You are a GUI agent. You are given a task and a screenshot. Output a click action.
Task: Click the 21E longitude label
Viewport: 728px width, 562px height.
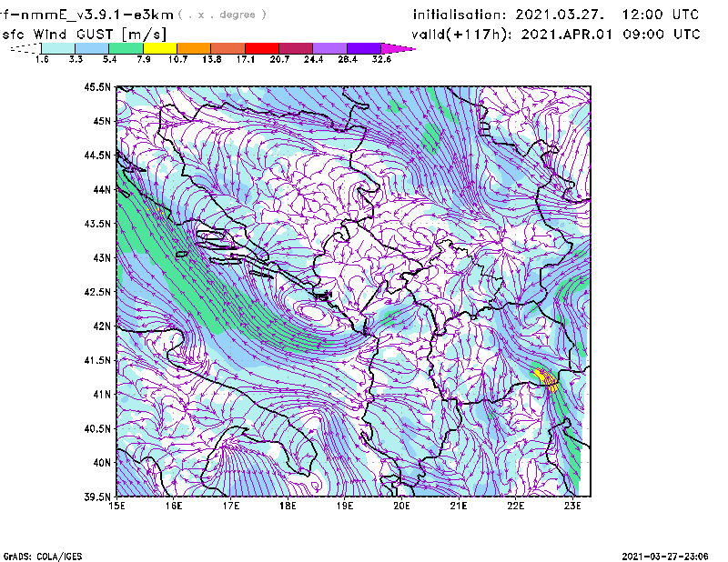click(459, 506)
